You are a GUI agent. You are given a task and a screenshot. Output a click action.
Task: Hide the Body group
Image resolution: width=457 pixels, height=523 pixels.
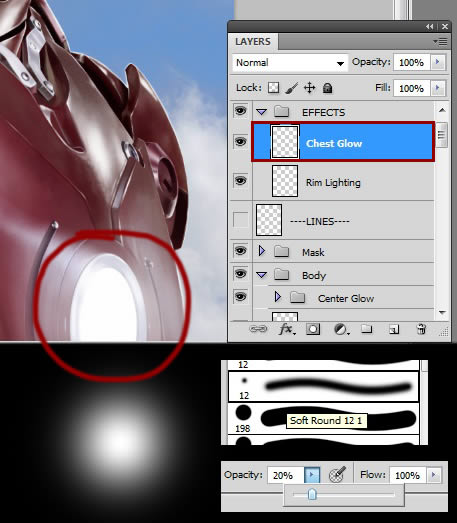click(240, 274)
